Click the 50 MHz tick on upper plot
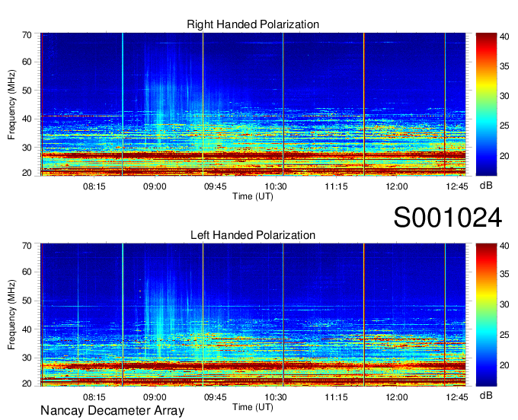The height and width of the screenshot is (420, 518). click(27, 91)
